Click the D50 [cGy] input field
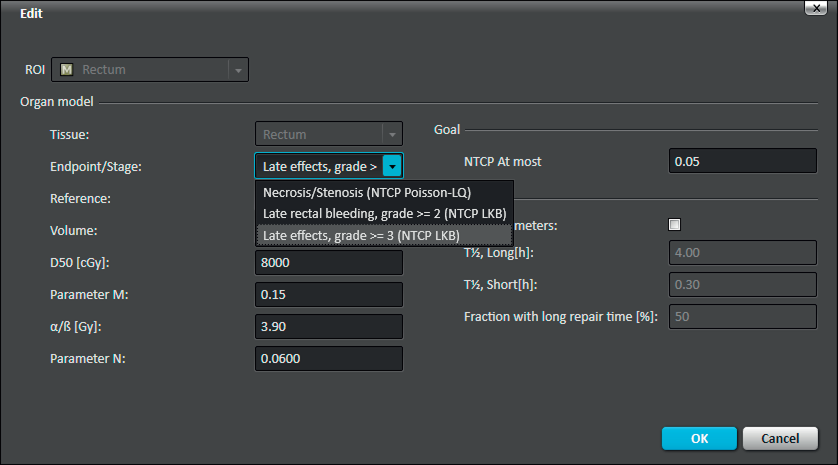The image size is (838, 465). coord(329,262)
